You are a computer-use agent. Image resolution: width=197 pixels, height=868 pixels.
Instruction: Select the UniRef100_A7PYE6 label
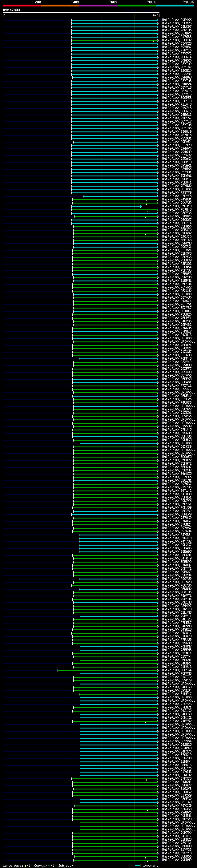pos(177,50)
